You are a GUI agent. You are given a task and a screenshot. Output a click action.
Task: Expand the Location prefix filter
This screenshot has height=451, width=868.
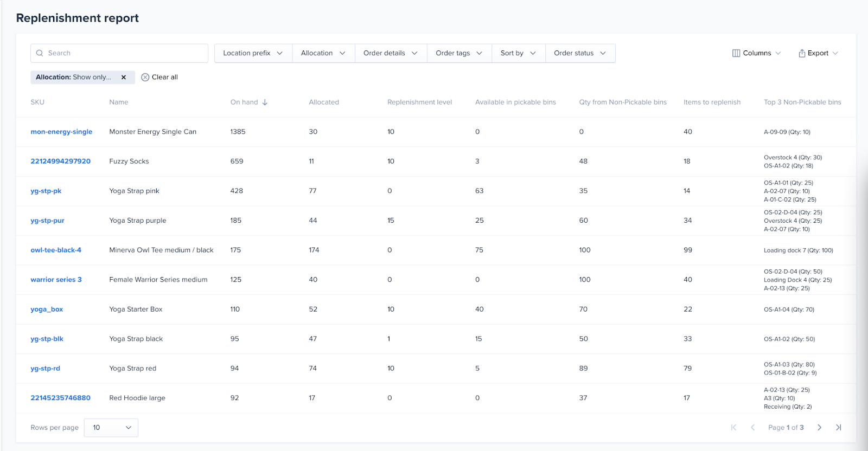(253, 53)
